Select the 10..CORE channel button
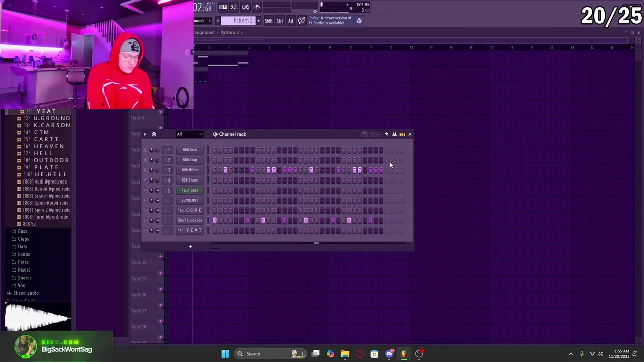This screenshot has width=644, height=362. [190, 210]
